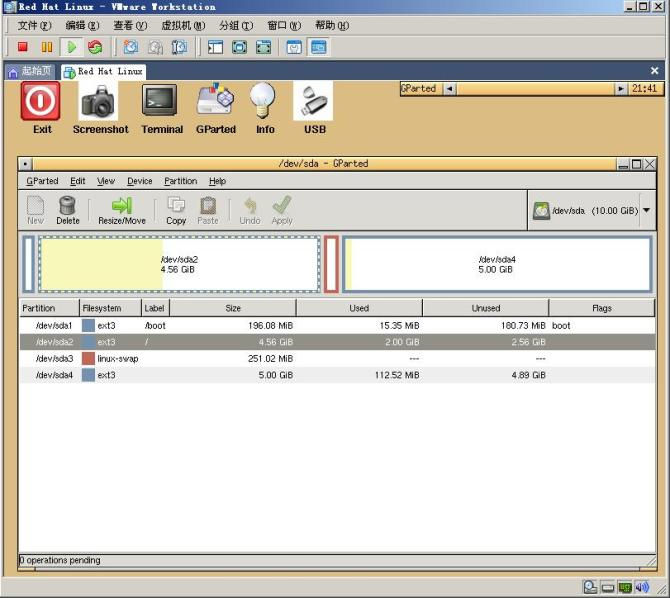
Task: Launch the Terminal icon
Action: pyautogui.click(x=159, y=100)
